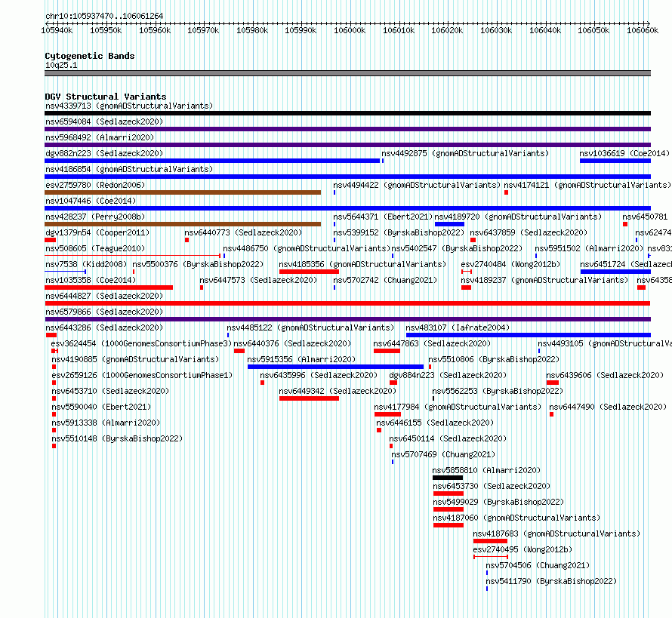Click the nsv5968492 (Almarri2020) label
672x618 pixels.
(100, 137)
